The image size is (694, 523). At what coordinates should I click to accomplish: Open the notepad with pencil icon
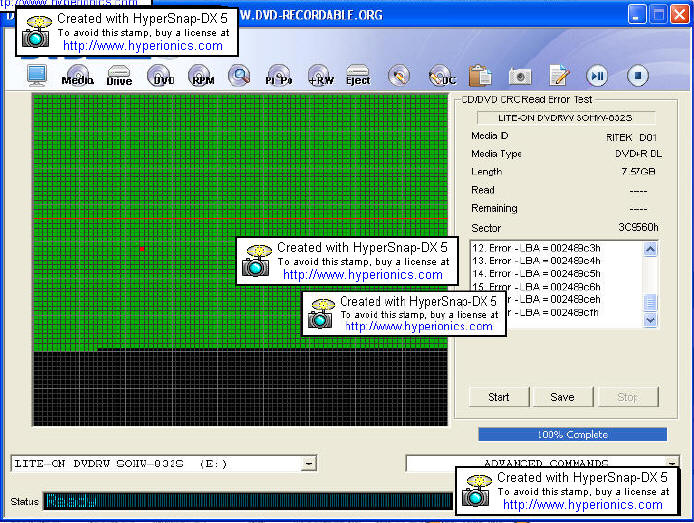[559, 75]
